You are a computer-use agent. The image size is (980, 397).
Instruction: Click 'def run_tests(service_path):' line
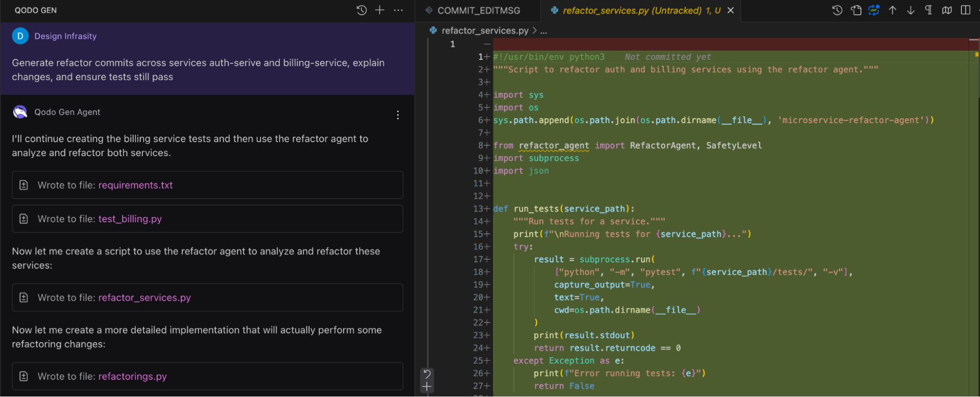coord(564,209)
